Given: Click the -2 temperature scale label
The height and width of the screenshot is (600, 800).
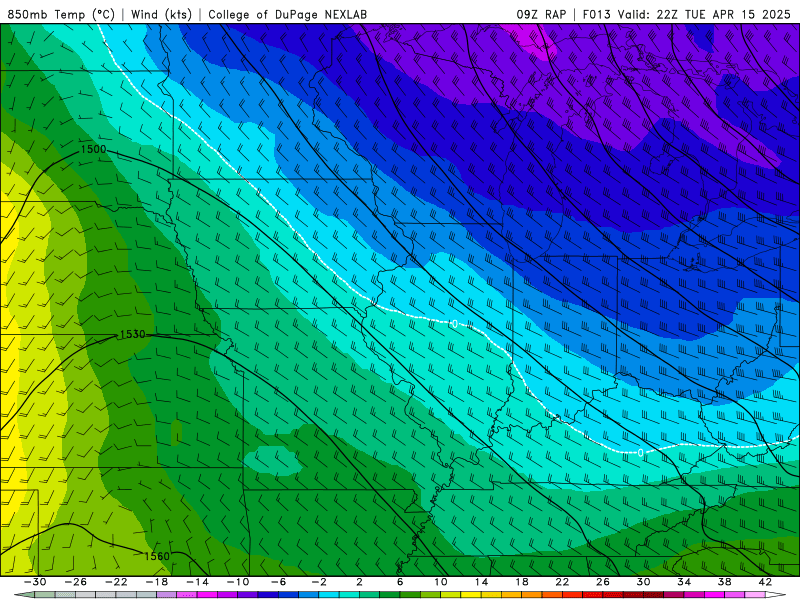Looking at the screenshot, I should click(319, 582).
